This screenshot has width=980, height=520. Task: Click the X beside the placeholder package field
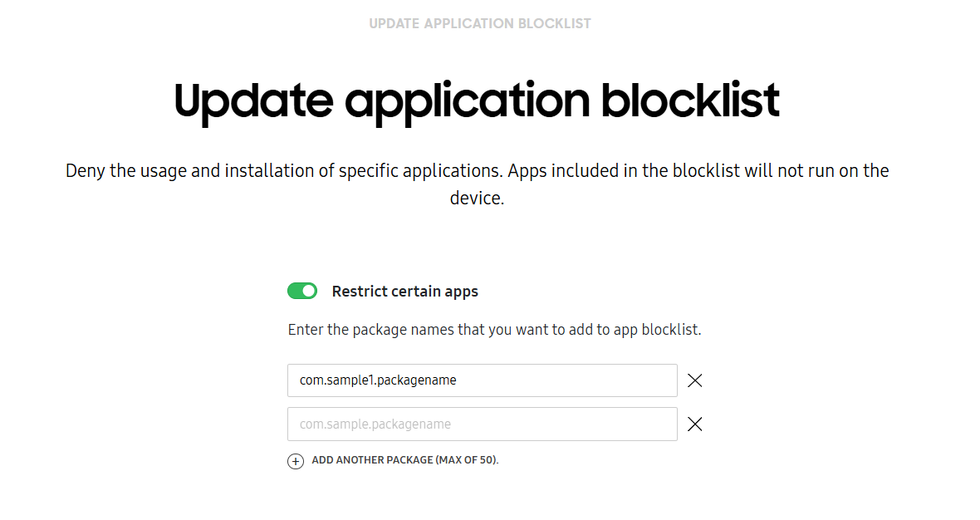pos(694,424)
